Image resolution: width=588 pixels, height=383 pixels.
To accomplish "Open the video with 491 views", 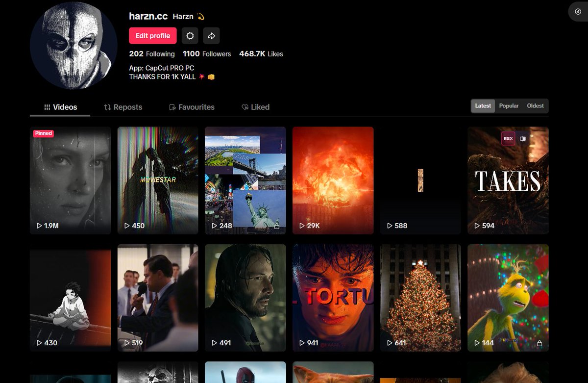I will (x=245, y=298).
